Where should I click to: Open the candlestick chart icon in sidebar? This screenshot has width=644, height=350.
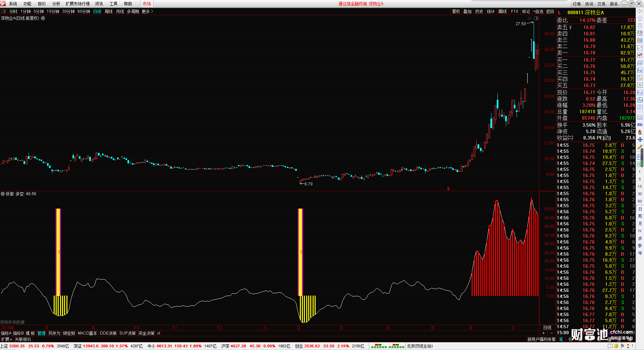tap(640, 55)
